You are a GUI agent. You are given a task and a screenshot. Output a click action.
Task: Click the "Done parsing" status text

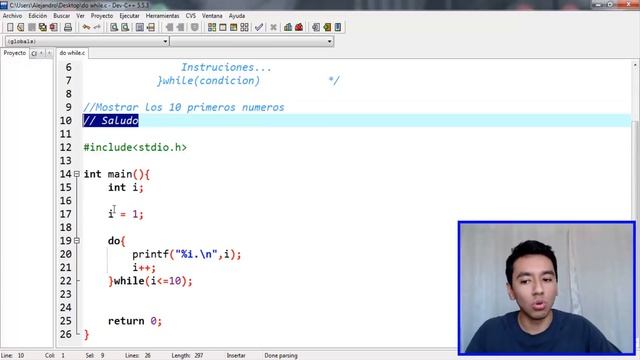click(x=281, y=356)
